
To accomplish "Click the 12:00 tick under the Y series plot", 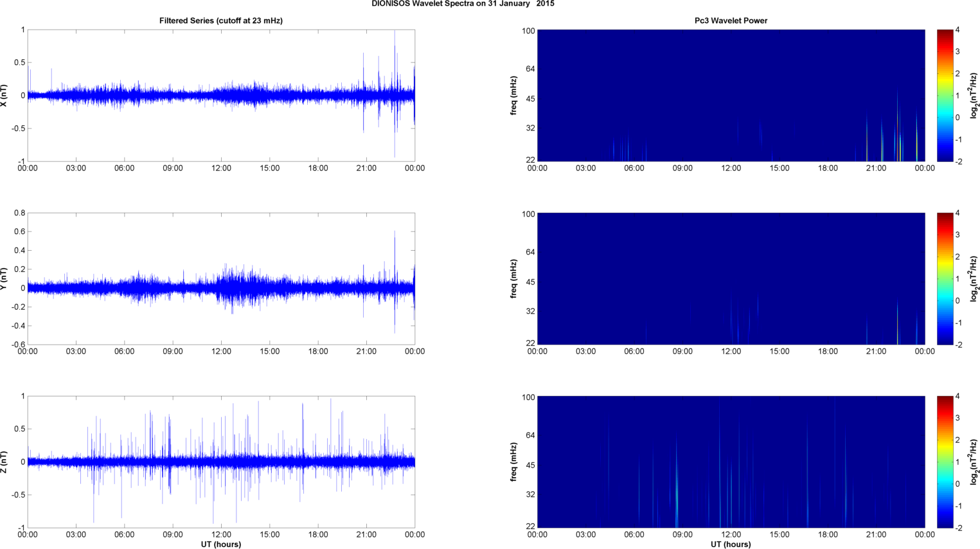I will [x=221, y=352].
